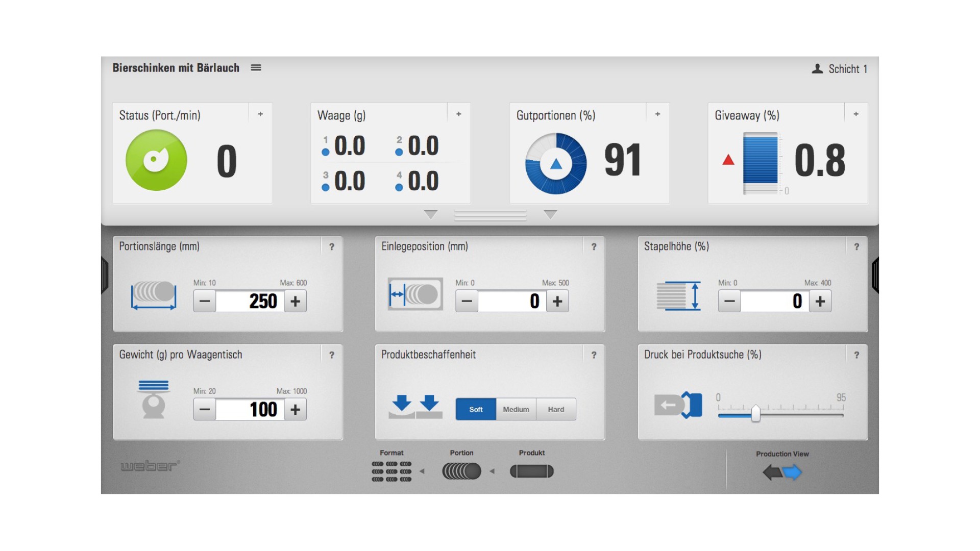Open the menu beside Bierschinken mit Bärlauch
Image resolution: width=980 pixels, height=551 pixels.
[256, 67]
